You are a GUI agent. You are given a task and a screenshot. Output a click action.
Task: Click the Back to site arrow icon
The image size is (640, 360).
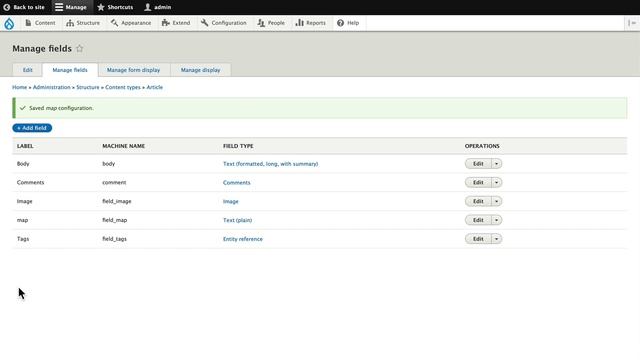point(7,7)
